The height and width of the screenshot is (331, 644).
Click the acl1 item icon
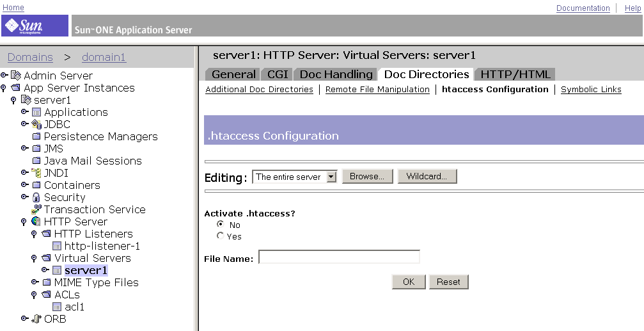point(57,307)
